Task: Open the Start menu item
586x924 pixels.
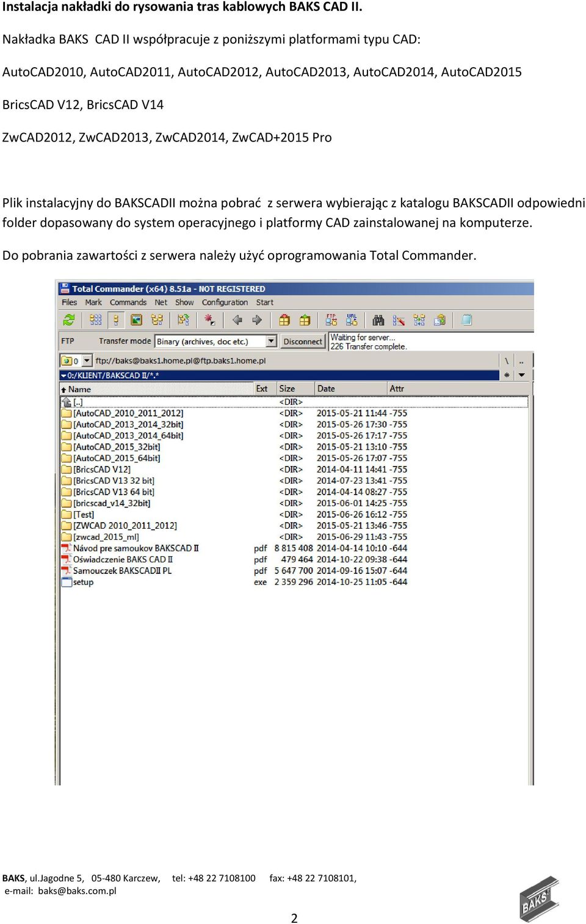Action: click(265, 302)
